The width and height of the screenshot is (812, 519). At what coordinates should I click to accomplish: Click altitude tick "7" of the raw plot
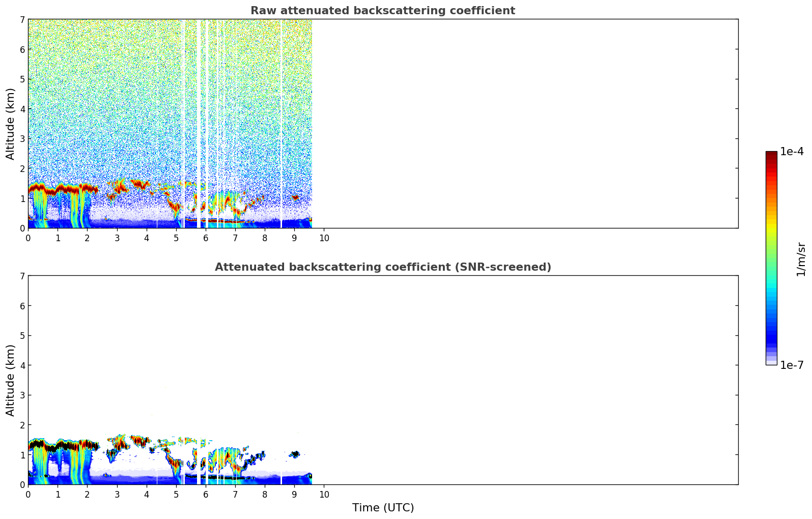[22, 20]
